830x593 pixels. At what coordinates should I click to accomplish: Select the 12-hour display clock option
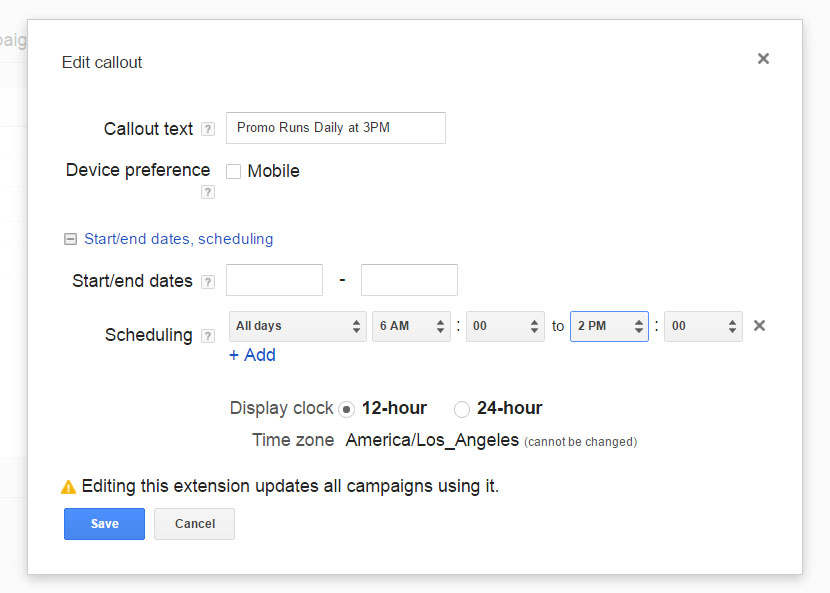tap(346, 409)
